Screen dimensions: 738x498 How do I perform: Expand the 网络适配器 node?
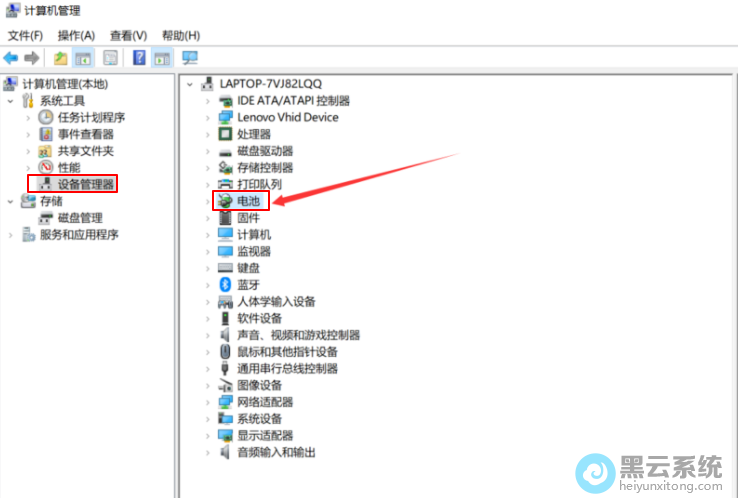(x=208, y=402)
